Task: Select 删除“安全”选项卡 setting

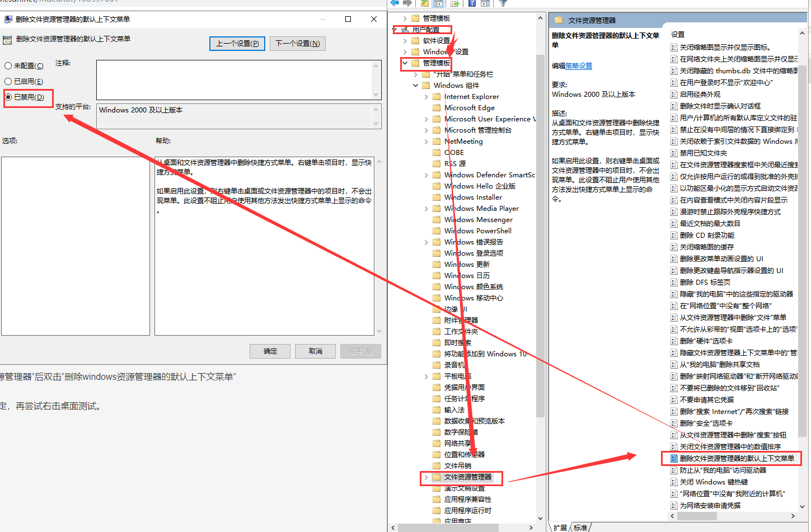Action: [706, 423]
